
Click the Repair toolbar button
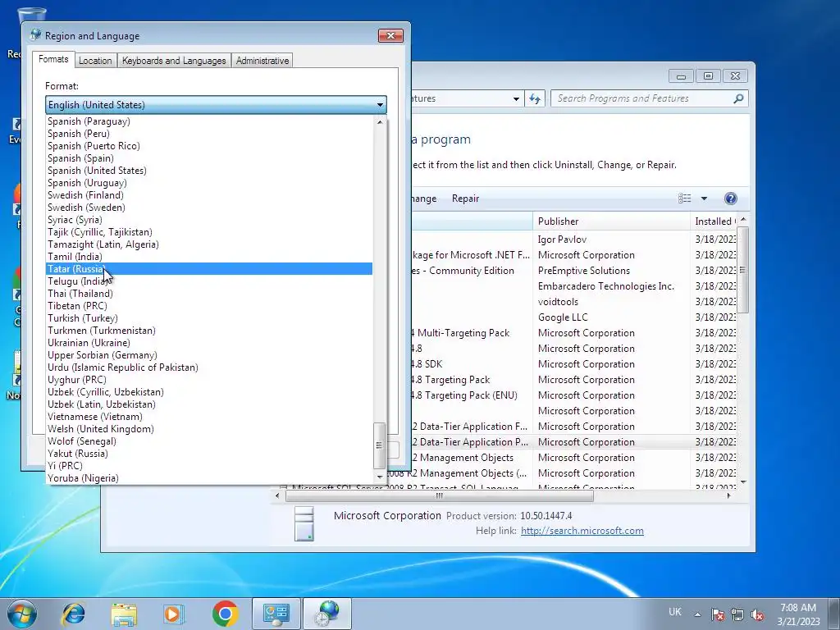click(x=465, y=199)
